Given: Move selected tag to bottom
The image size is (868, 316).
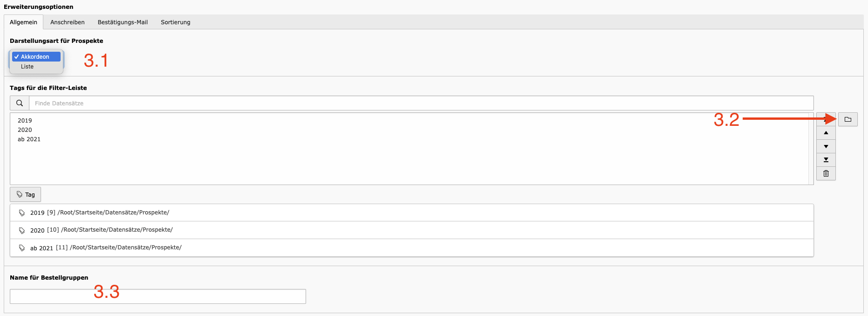Looking at the screenshot, I should (x=826, y=160).
